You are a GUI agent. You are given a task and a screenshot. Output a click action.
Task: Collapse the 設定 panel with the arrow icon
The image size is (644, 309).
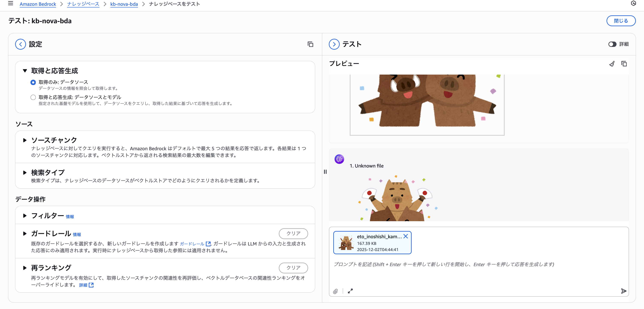click(20, 44)
